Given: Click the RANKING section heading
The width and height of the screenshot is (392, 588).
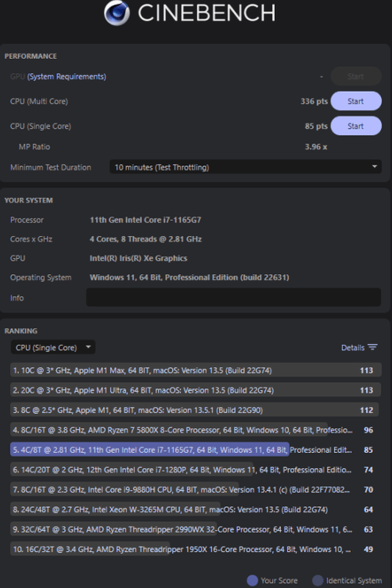Looking at the screenshot, I should (x=21, y=331).
